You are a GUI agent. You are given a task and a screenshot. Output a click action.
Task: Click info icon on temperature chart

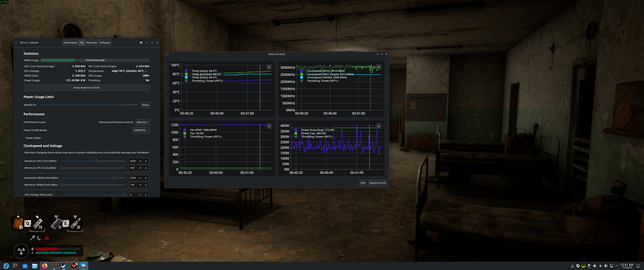coord(269,67)
